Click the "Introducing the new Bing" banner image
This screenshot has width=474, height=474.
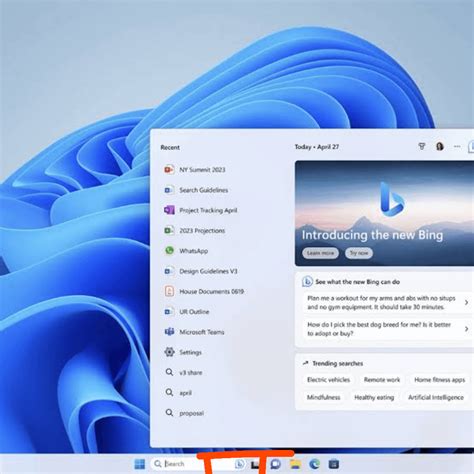coord(384,213)
